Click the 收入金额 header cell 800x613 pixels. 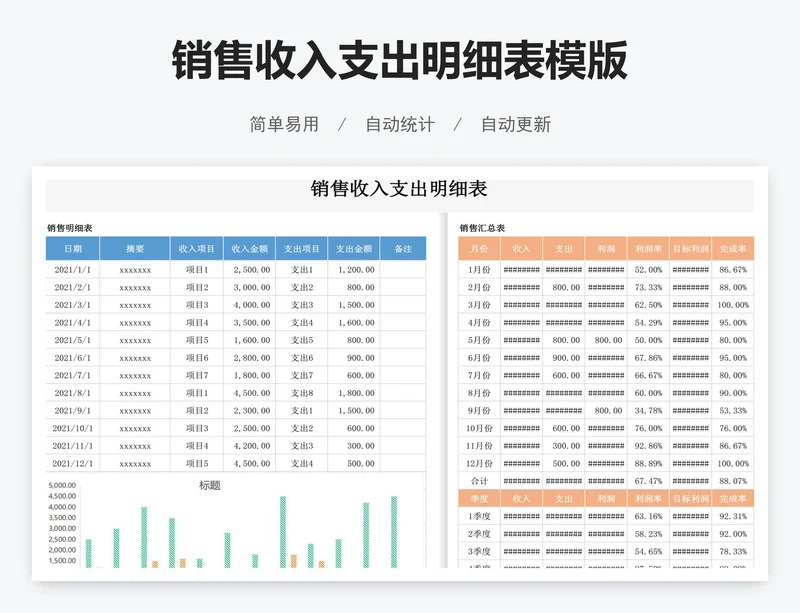pos(250,249)
